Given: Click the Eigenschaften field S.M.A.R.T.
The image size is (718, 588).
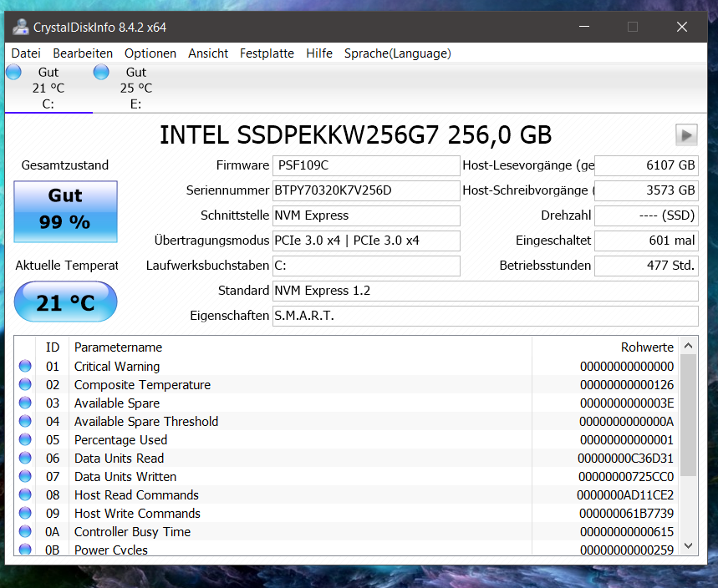Looking at the screenshot, I should click(x=486, y=317).
